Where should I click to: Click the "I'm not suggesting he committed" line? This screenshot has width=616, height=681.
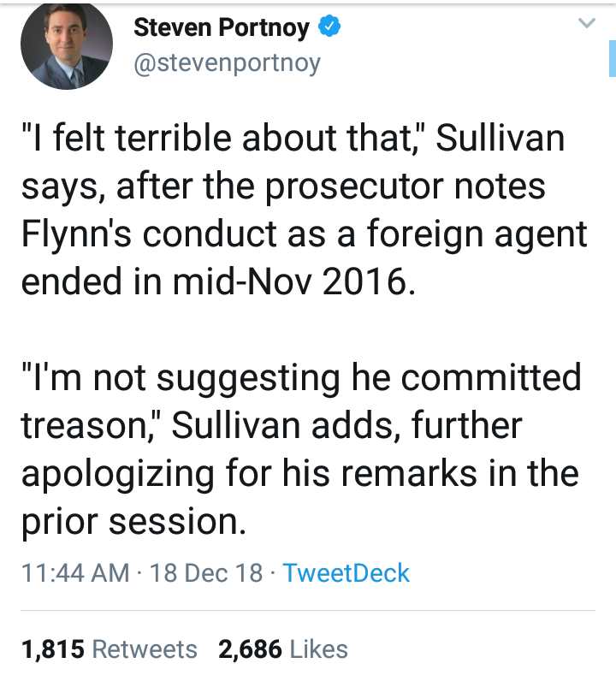(x=300, y=377)
